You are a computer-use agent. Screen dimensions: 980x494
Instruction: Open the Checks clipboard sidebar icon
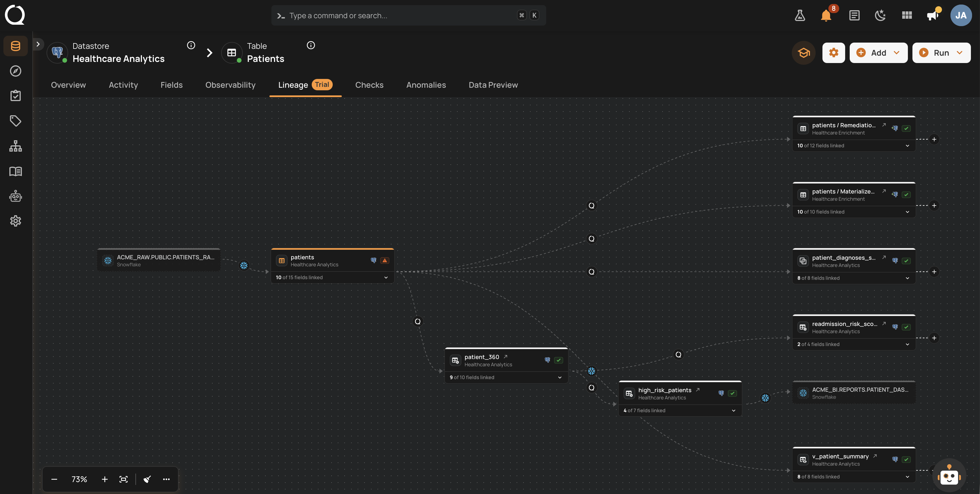[x=16, y=96]
